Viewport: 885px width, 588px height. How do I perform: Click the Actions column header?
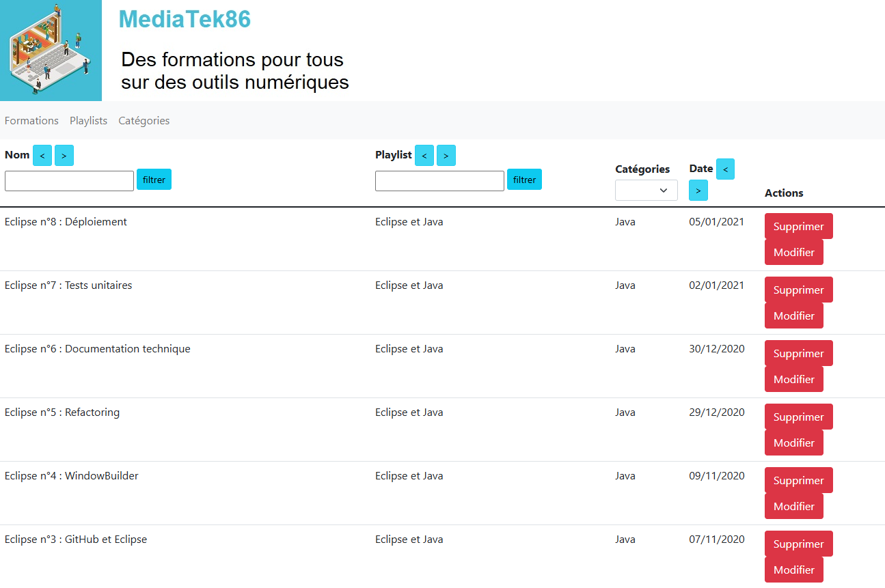click(x=784, y=193)
